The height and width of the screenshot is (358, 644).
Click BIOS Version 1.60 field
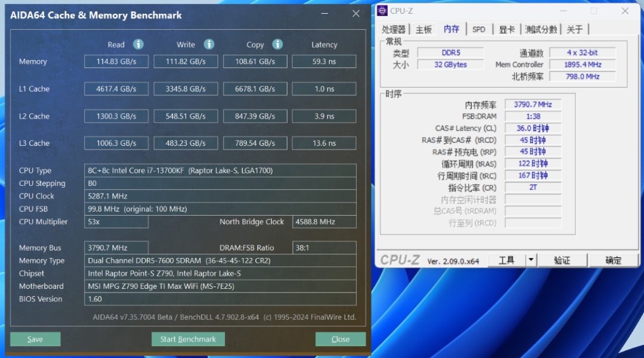[220, 299]
